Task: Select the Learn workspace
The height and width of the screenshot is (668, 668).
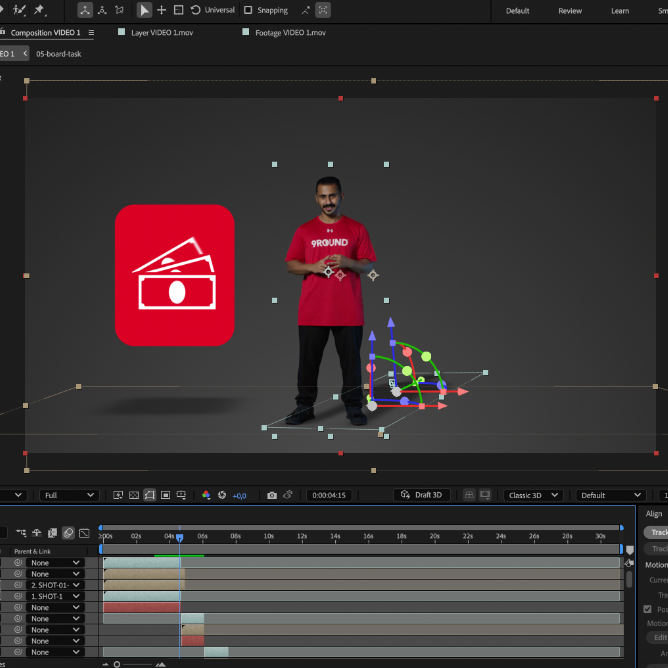Action: pyautogui.click(x=620, y=11)
